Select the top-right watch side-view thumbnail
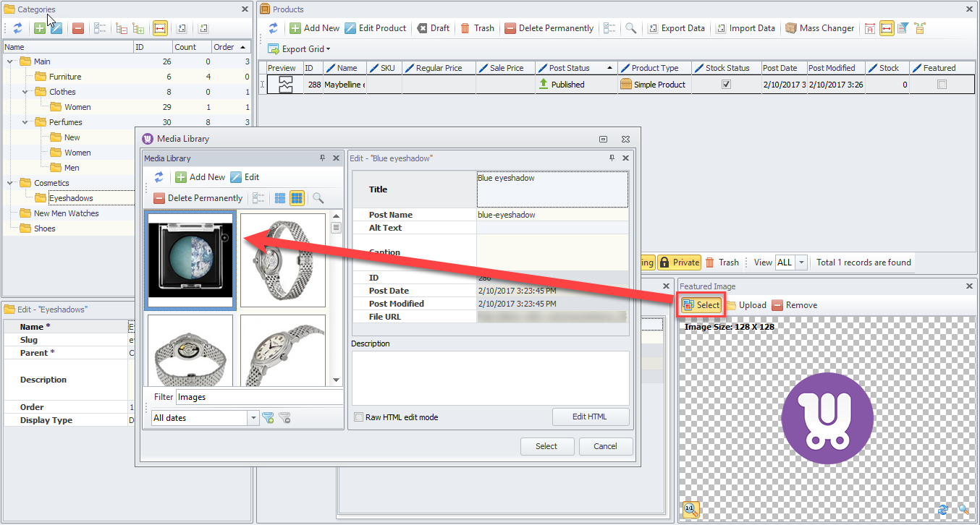 coord(283,260)
